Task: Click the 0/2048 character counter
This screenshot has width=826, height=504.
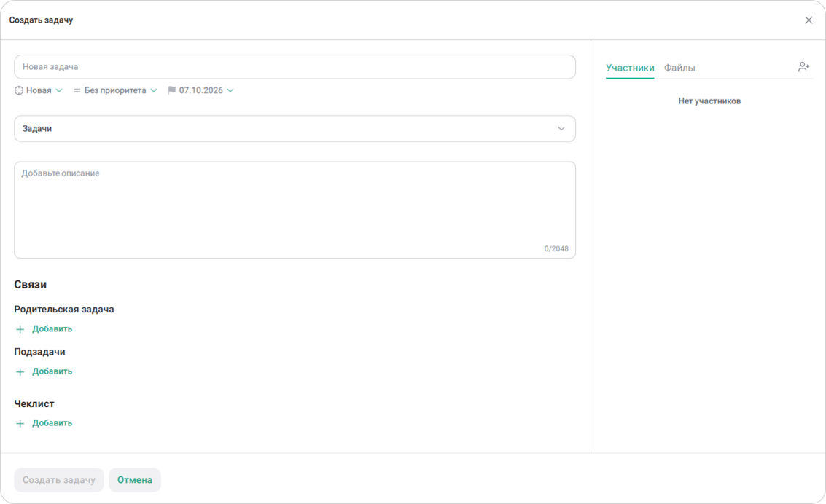Action: point(556,249)
